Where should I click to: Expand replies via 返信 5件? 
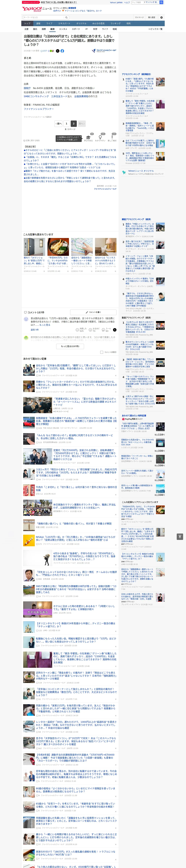(34, 330)
